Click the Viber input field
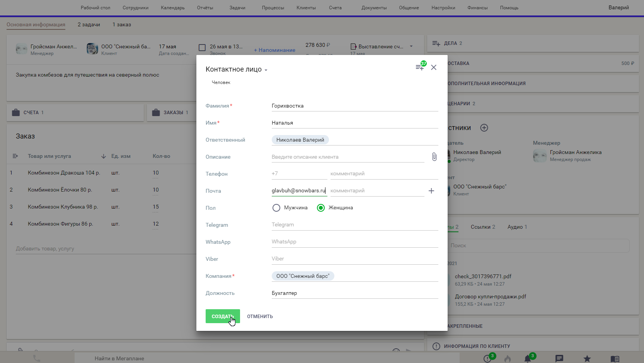 pyautogui.click(x=355, y=259)
